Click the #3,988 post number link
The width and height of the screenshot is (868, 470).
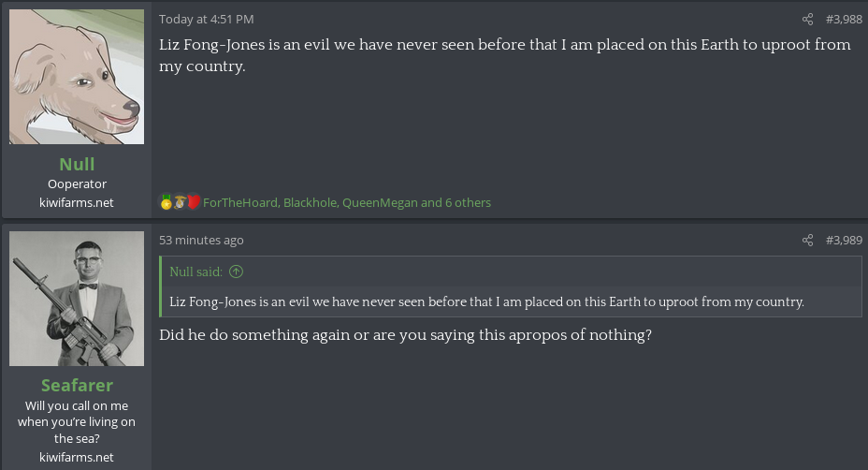[844, 19]
